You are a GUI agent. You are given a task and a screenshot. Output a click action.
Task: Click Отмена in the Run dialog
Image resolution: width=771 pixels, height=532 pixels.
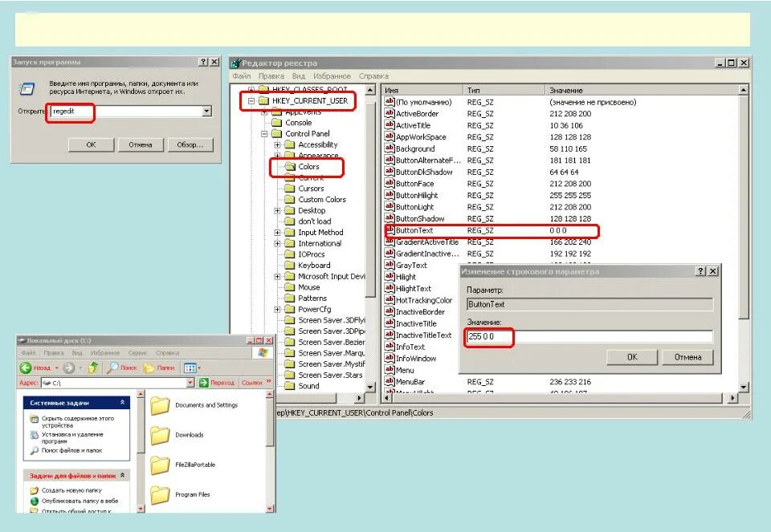pyautogui.click(x=140, y=145)
